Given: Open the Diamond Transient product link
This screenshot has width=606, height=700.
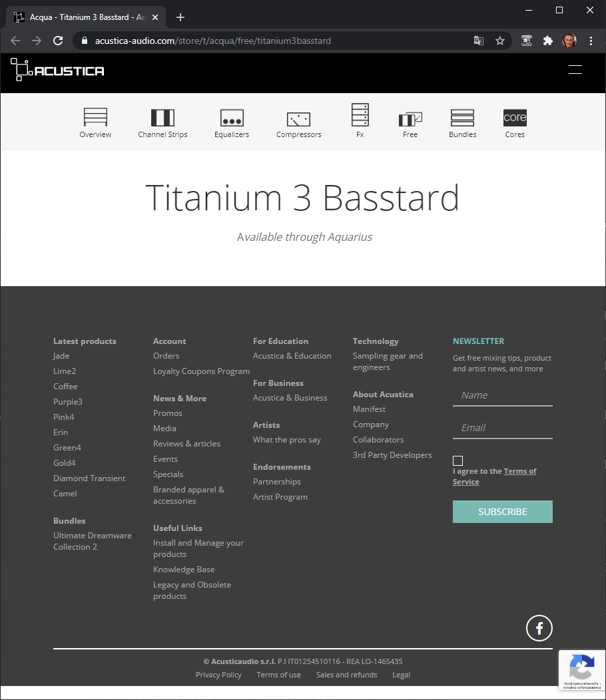Looking at the screenshot, I should [89, 478].
